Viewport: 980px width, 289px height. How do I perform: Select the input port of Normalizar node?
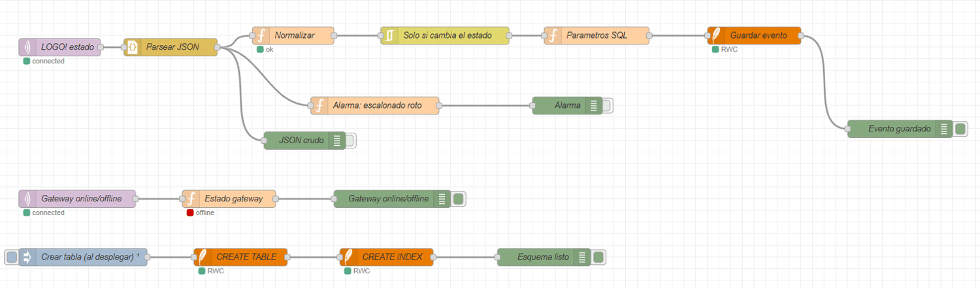[x=253, y=35]
